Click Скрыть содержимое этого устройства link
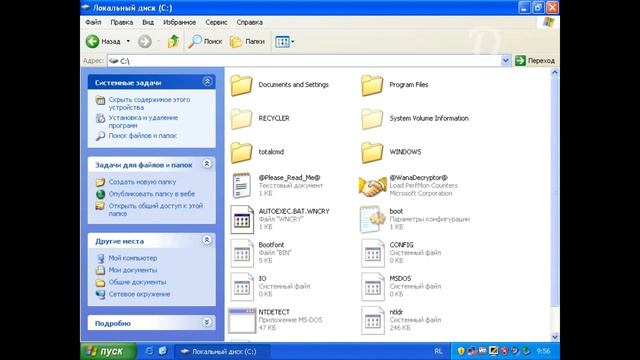 pyautogui.click(x=149, y=103)
